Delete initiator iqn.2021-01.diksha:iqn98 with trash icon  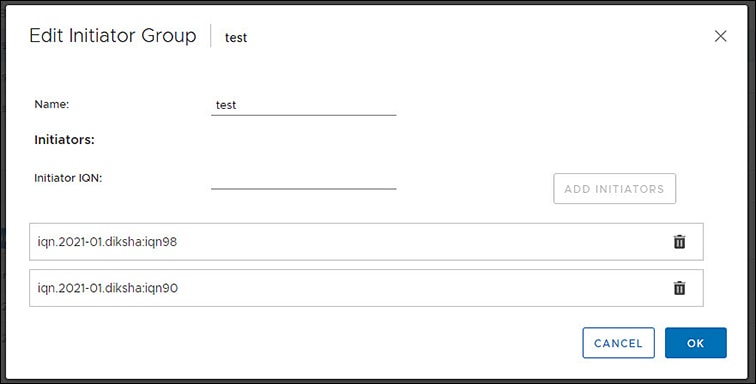(679, 242)
